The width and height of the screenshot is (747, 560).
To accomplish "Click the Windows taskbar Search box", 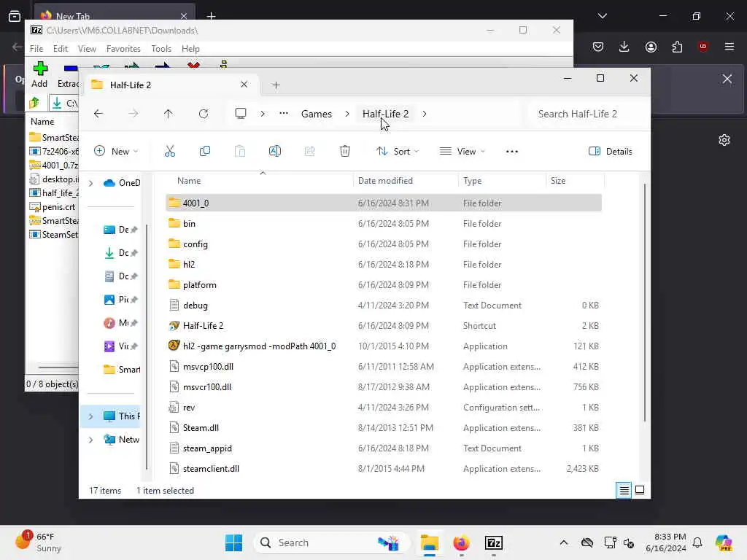I will [x=332, y=542].
